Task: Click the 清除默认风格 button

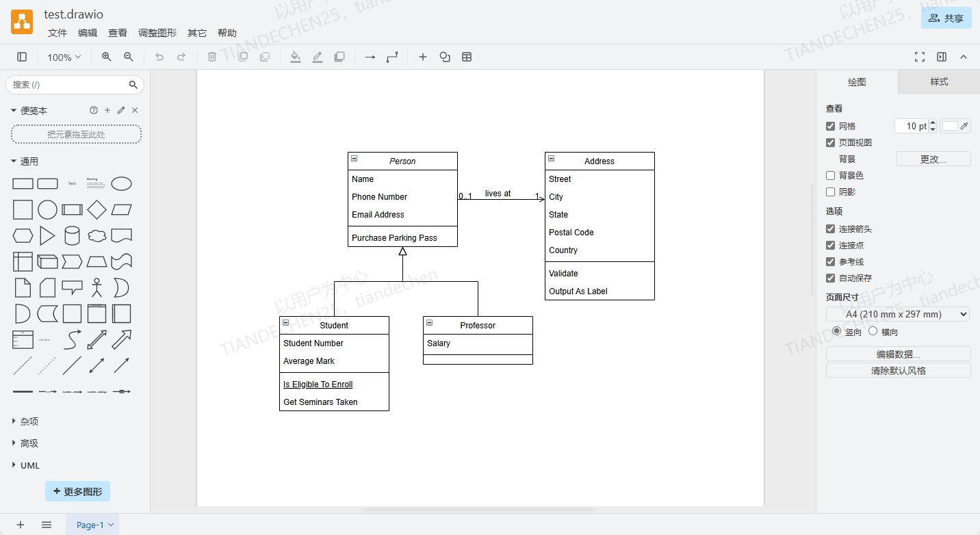Action: click(899, 371)
